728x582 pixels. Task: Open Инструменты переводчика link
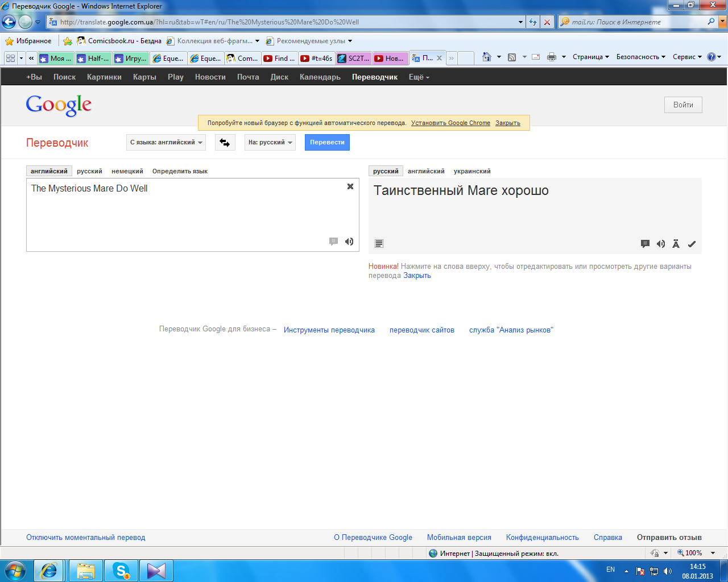(x=329, y=330)
